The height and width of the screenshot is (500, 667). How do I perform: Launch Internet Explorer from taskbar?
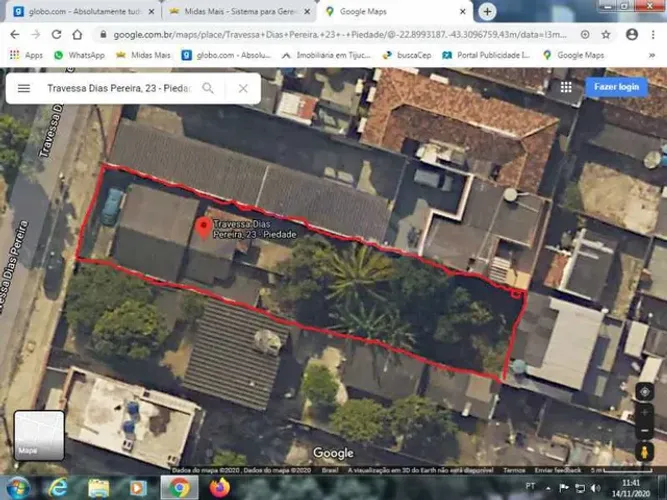point(57,488)
